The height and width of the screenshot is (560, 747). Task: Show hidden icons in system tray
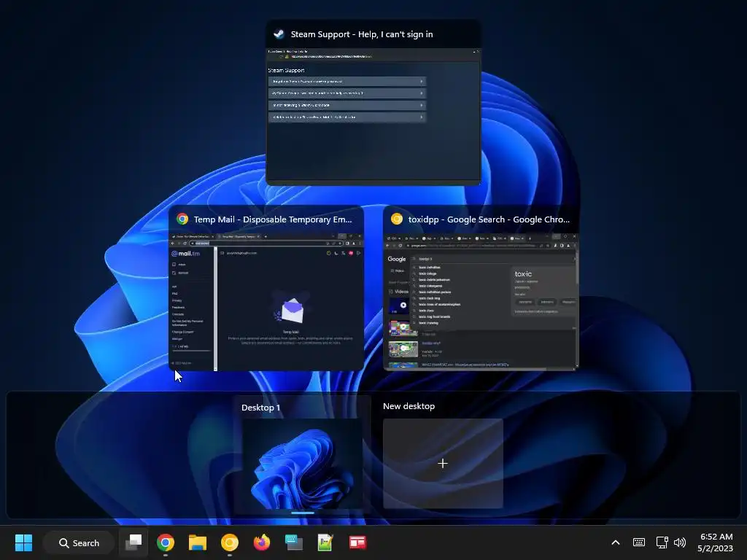tap(616, 542)
